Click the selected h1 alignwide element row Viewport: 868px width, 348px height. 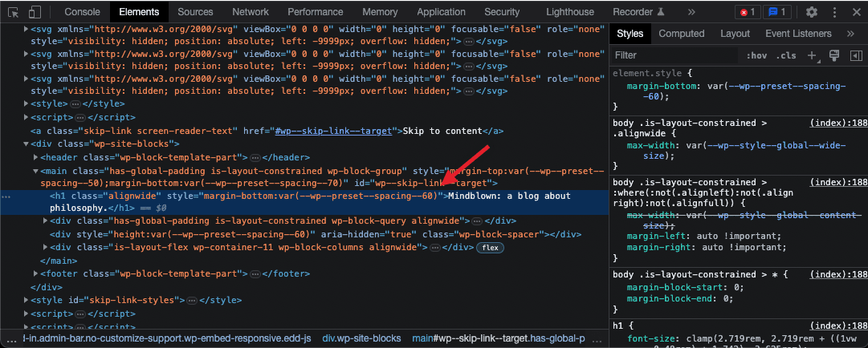(304, 202)
